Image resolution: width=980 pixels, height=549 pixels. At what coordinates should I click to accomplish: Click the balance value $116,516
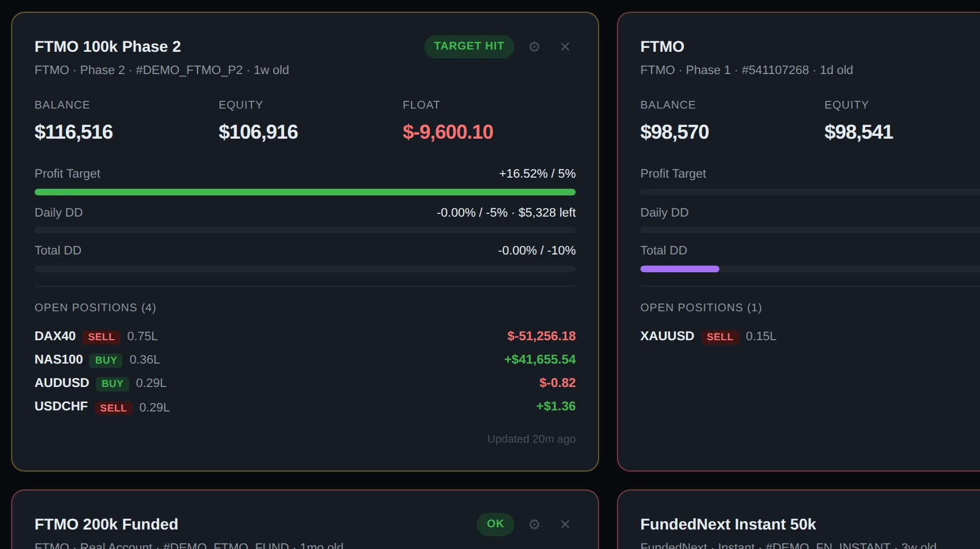click(x=73, y=132)
